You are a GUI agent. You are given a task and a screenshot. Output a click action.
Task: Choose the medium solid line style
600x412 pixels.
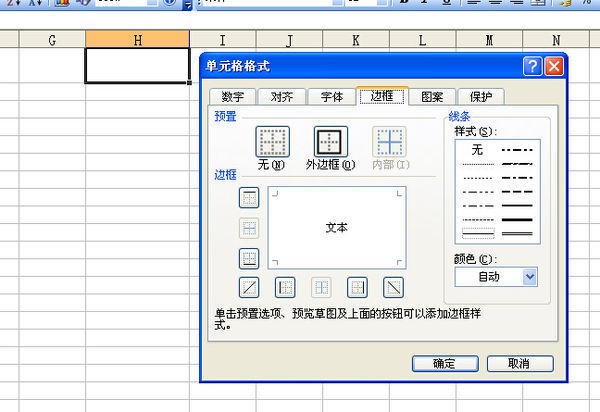point(517,205)
